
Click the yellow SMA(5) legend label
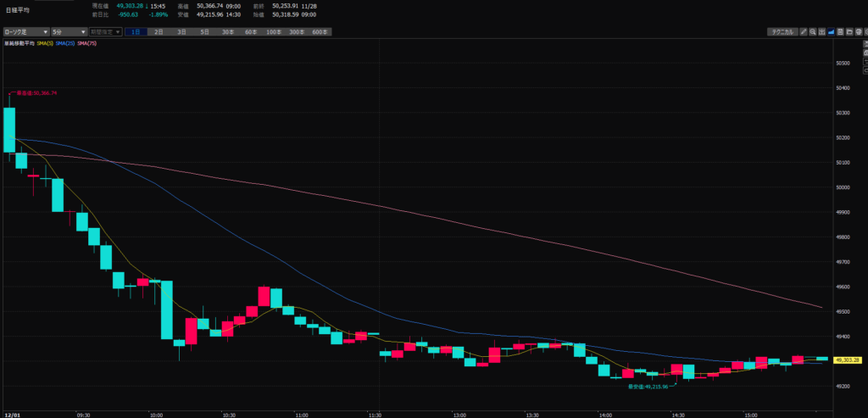(x=45, y=43)
